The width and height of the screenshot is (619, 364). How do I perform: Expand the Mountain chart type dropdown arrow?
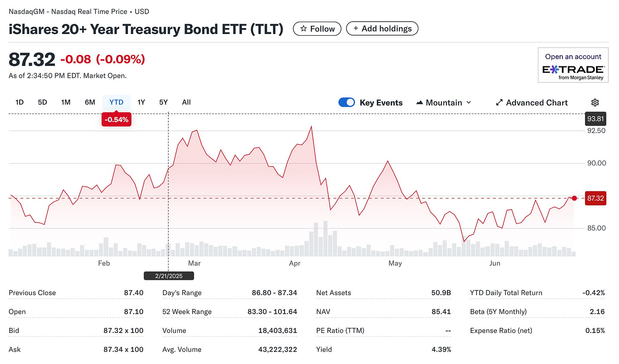click(x=469, y=102)
